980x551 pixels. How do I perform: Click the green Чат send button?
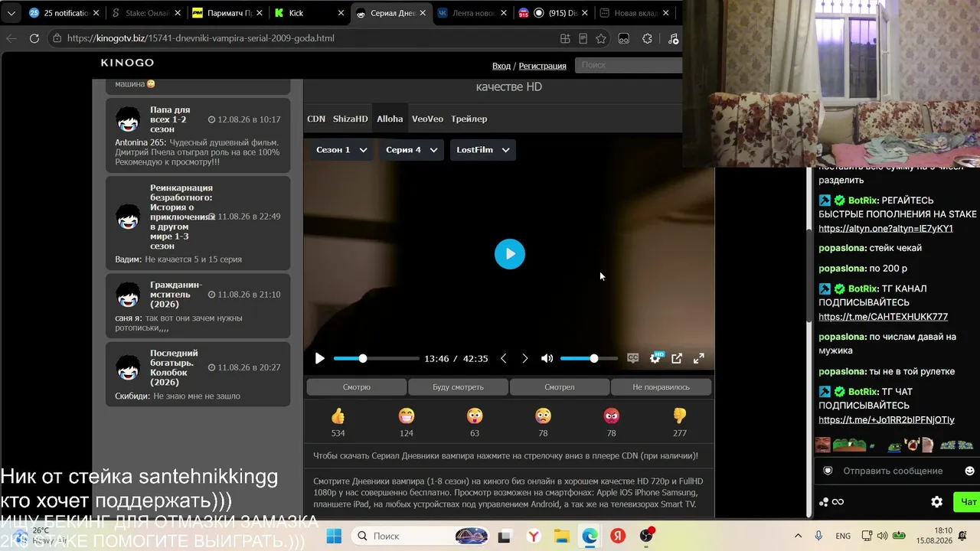(966, 502)
